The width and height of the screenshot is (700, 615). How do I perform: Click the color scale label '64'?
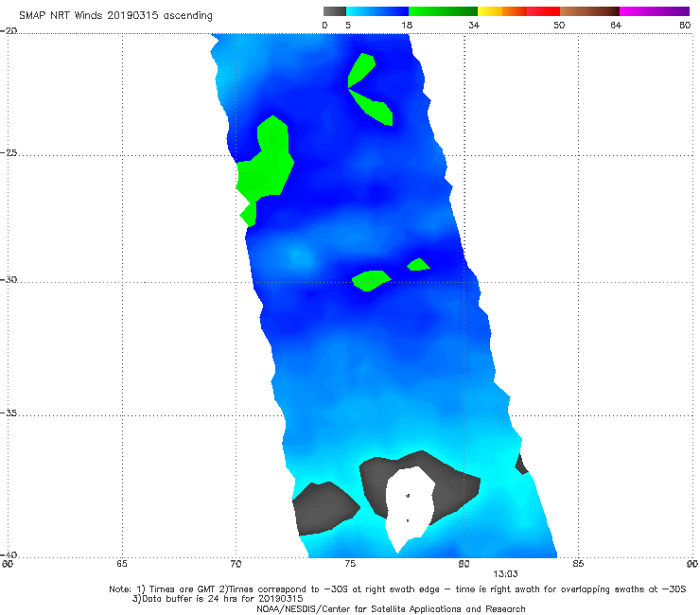(x=616, y=25)
